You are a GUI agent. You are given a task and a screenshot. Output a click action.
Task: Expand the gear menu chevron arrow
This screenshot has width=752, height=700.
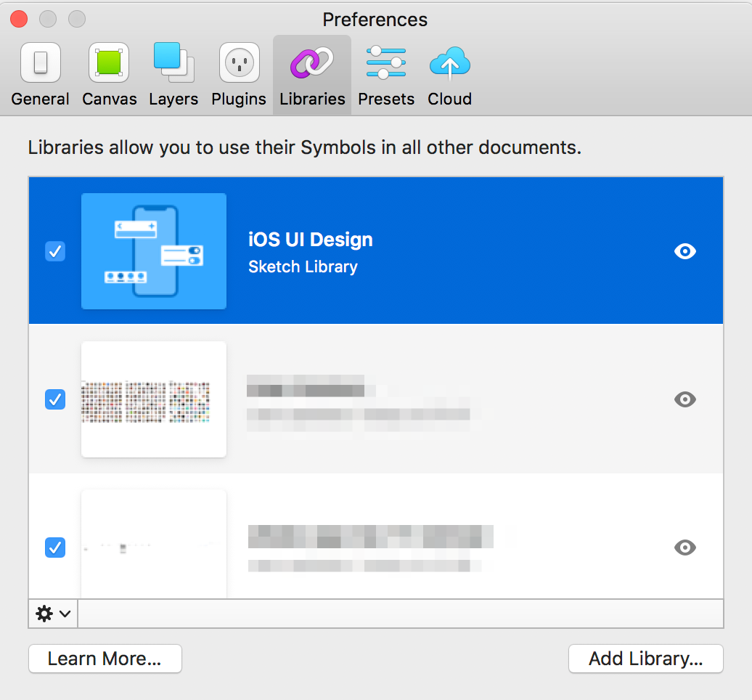click(x=65, y=614)
